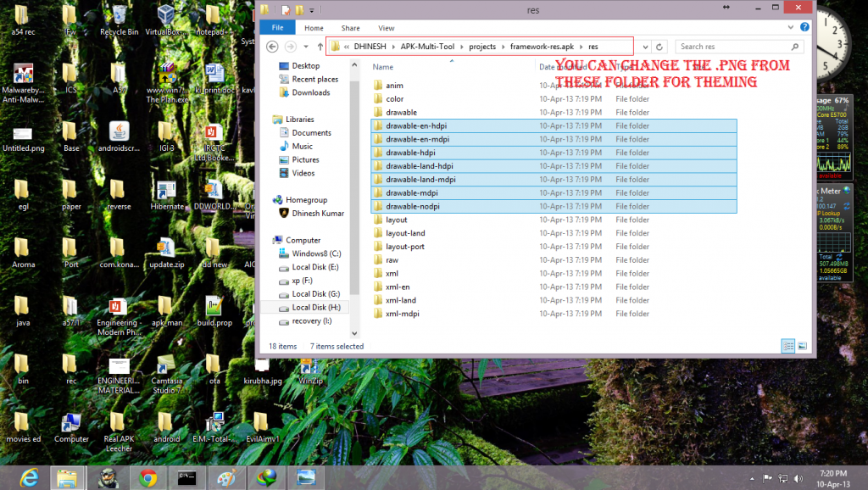
Task: Select the WinZip desktop icon
Action: click(310, 371)
